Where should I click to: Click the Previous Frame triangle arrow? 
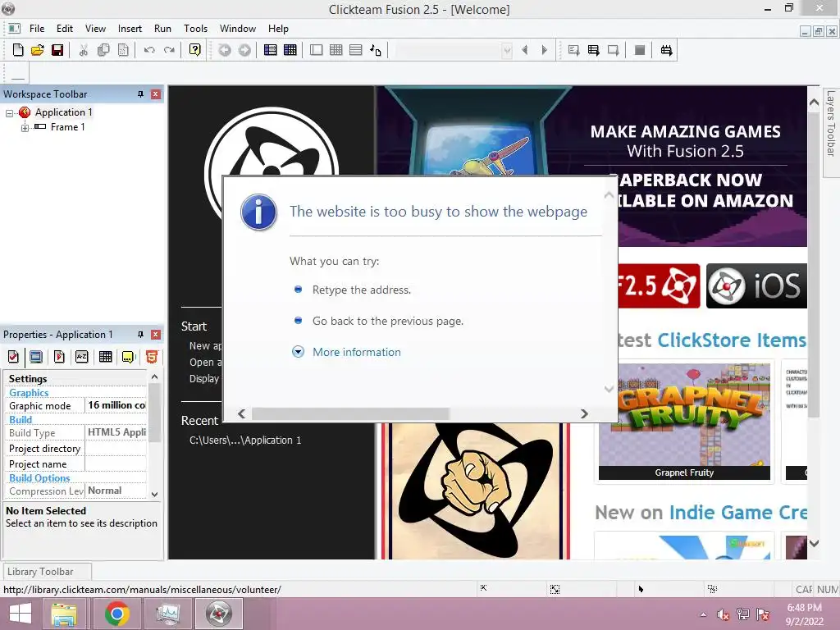coord(525,50)
